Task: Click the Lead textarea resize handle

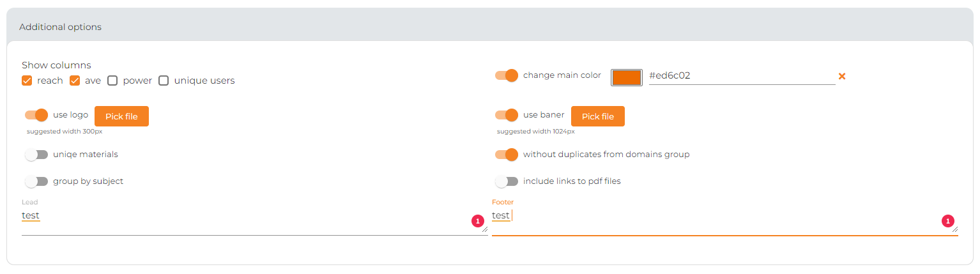Action: coord(485,229)
